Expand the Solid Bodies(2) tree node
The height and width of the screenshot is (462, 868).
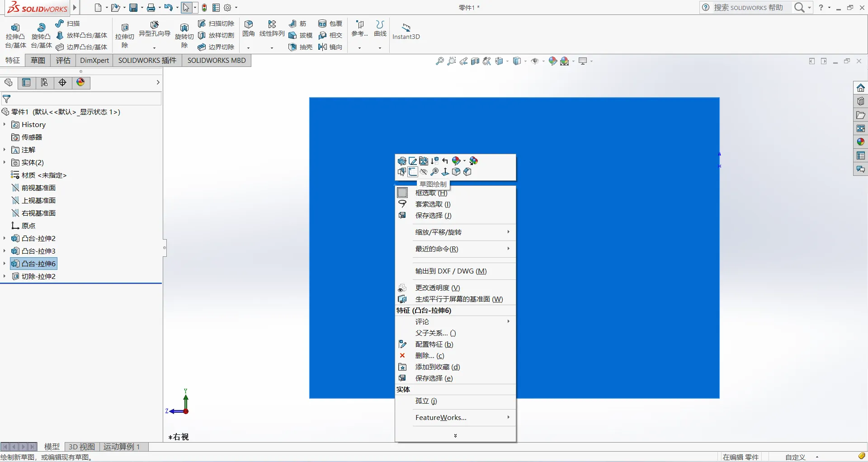click(x=5, y=162)
